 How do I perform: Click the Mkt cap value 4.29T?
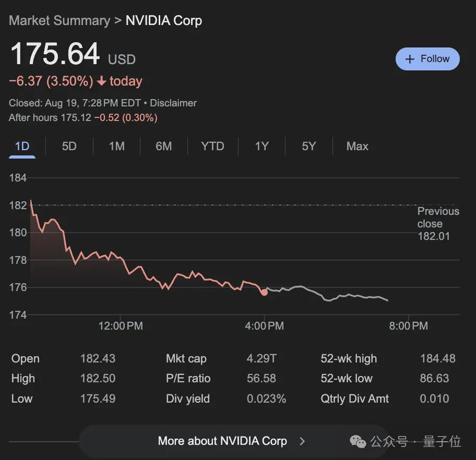260,358
